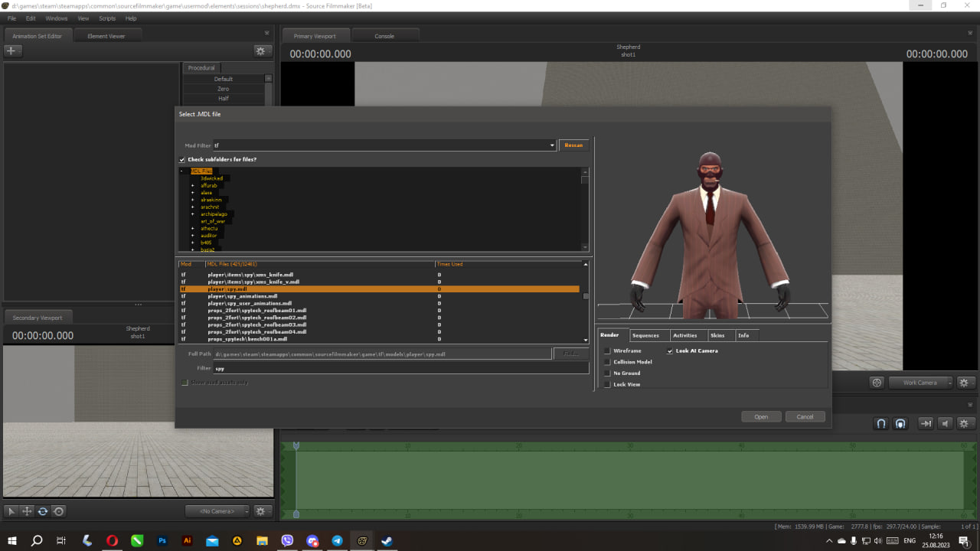Open the Mod Filter dropdown
This screenshot has height=551, width=980.
552,145
